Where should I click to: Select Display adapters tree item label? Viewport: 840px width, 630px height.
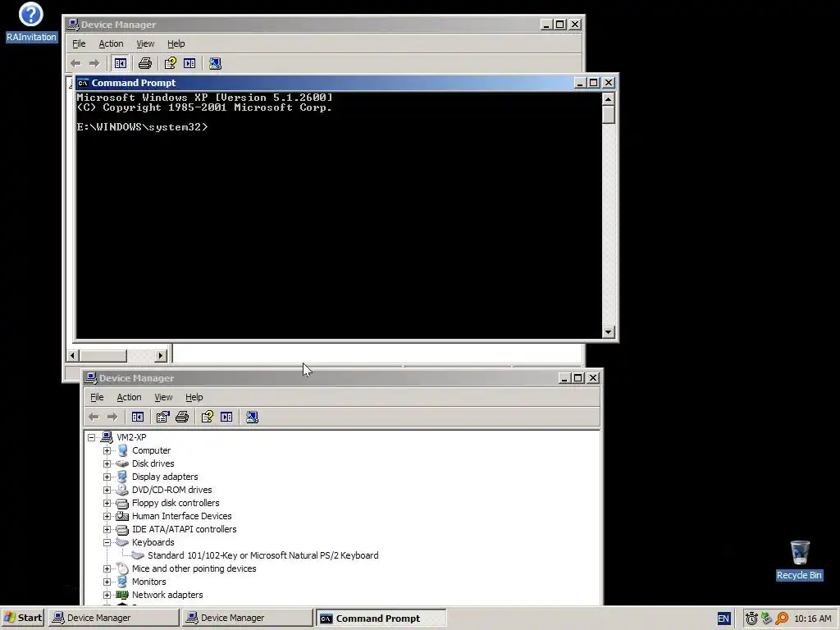[165, 477]
